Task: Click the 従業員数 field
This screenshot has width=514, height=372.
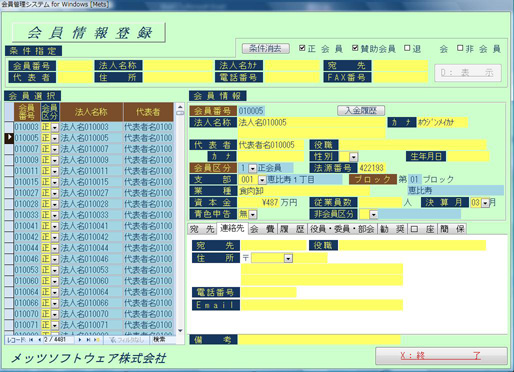Action: point(380,202)
